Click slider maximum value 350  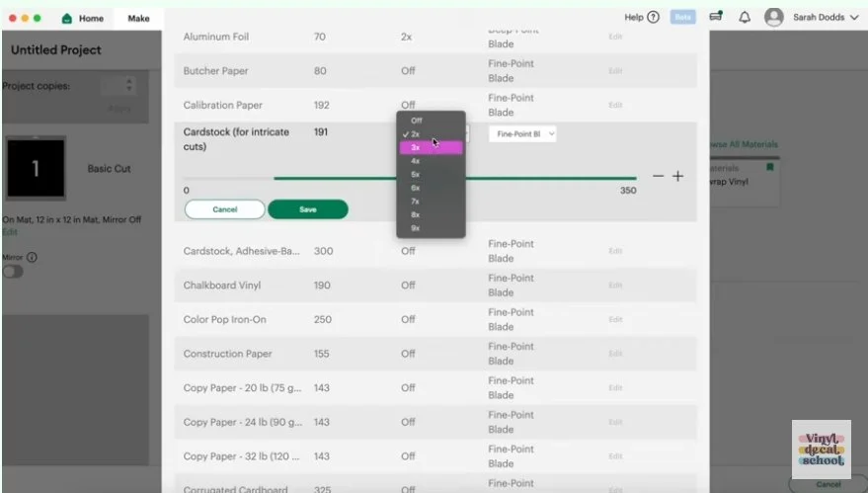(628, 190)
